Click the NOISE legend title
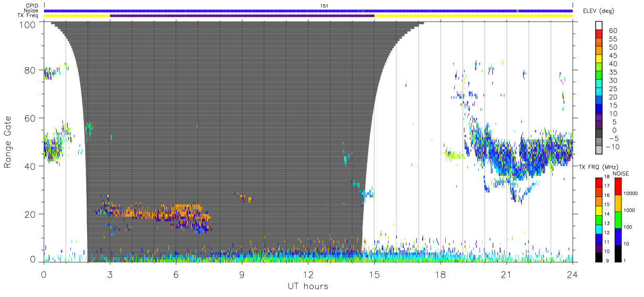Image resolution: width=644 pixels, height=297 pixels. [620, 173]
